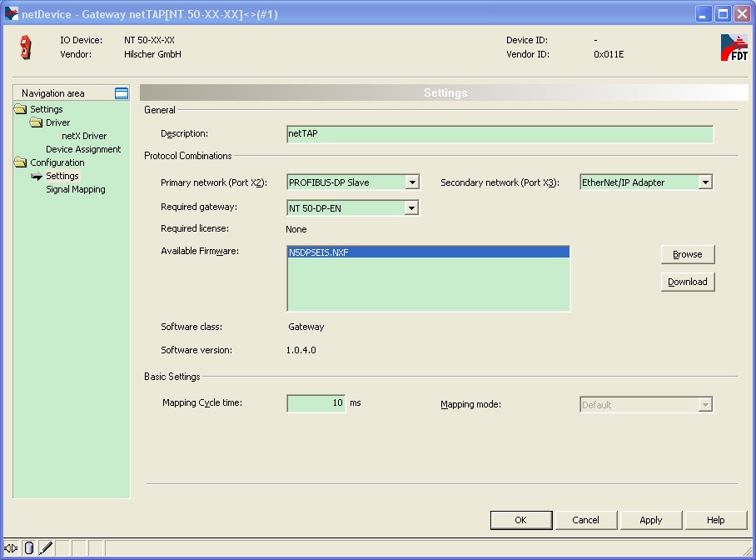Click the arrow marker beside Configuration Settings
Screen dimensions: 756x560
37,176
